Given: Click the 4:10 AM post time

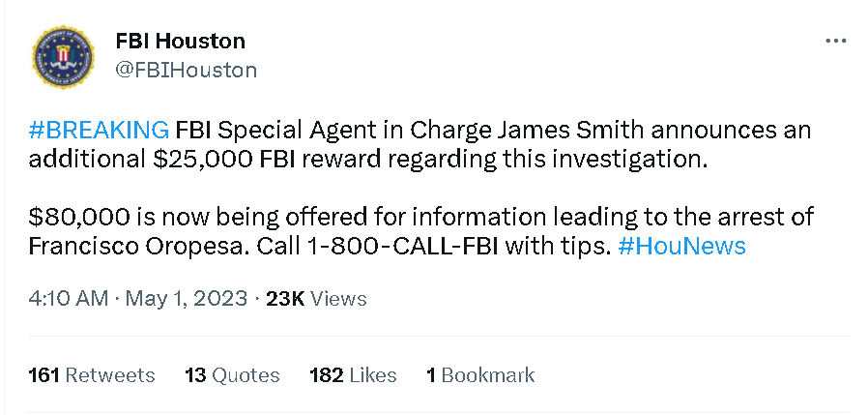Looking at the screenshot, I should coord(68,299).
